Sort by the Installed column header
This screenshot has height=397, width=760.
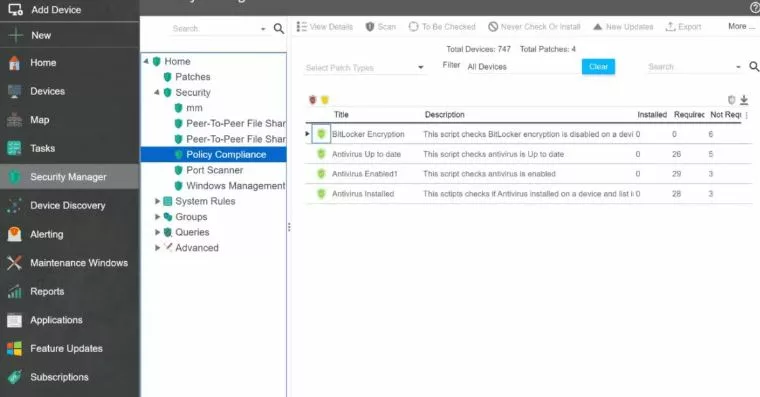click(652, 114)
